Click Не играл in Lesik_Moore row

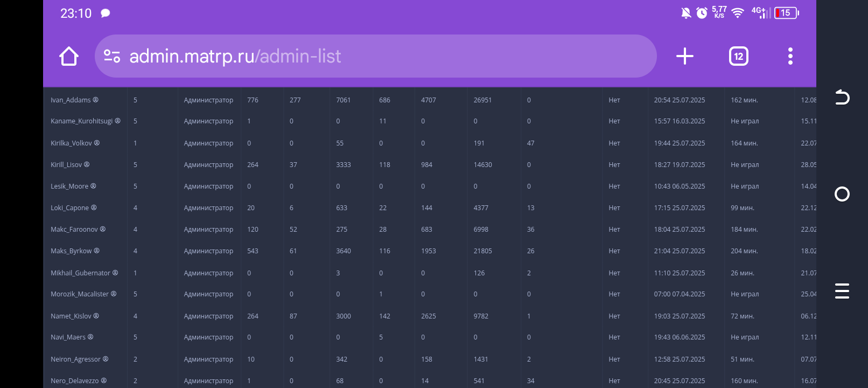(x=745, y=186)
